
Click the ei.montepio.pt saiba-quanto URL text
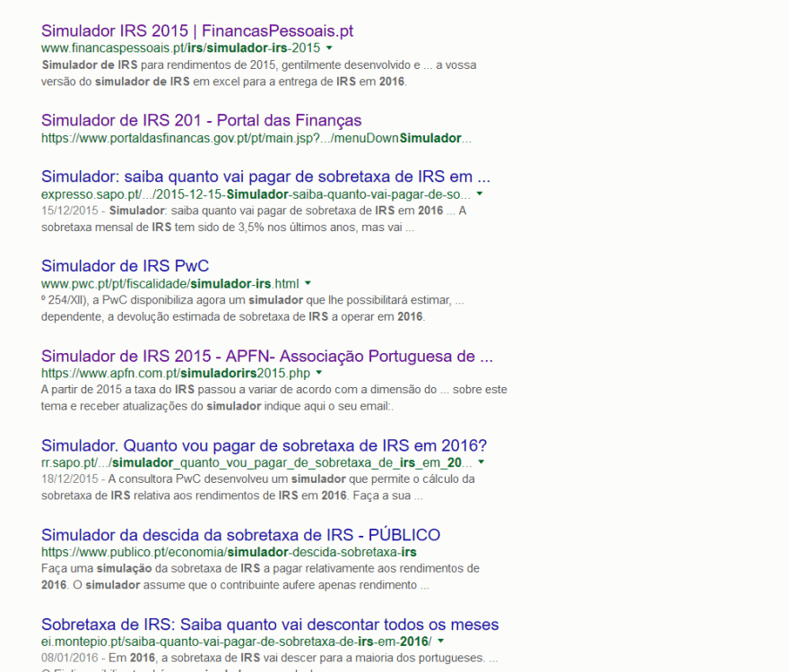[x=237, y=642]
